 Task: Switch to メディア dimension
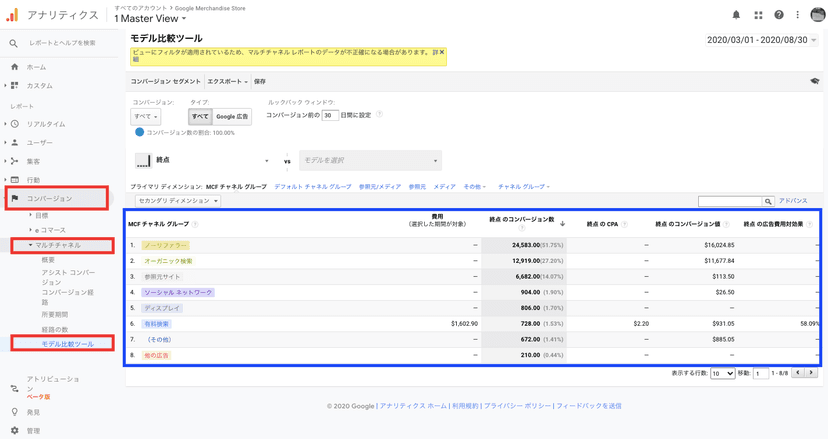click(x=444, y=186)
